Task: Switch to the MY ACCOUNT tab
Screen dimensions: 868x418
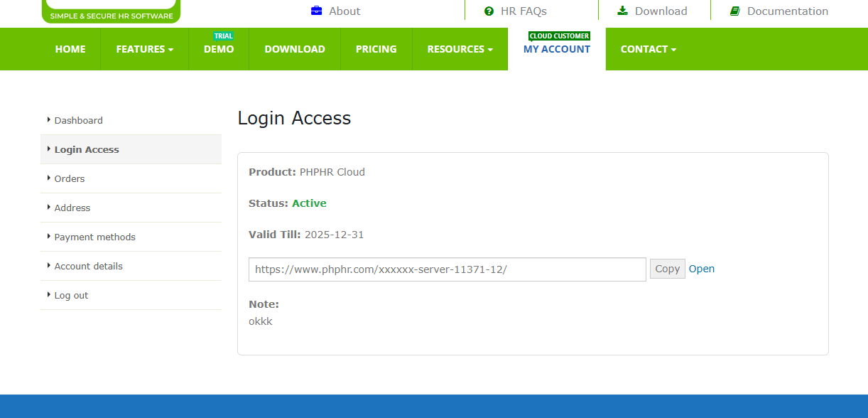Action: coord(557,49)
